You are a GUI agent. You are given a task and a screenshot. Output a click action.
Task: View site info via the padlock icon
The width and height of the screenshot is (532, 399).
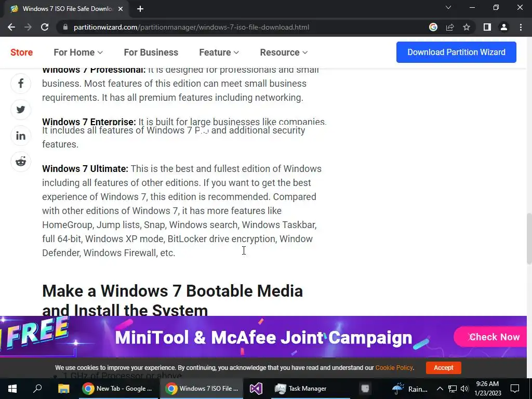point(65,27)
